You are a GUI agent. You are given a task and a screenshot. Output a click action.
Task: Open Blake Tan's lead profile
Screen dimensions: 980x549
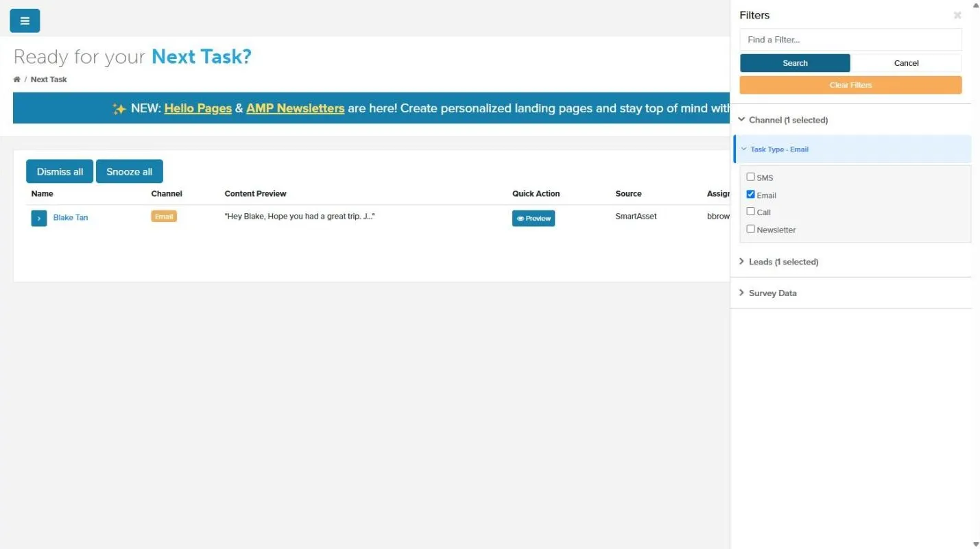(71, 218)
